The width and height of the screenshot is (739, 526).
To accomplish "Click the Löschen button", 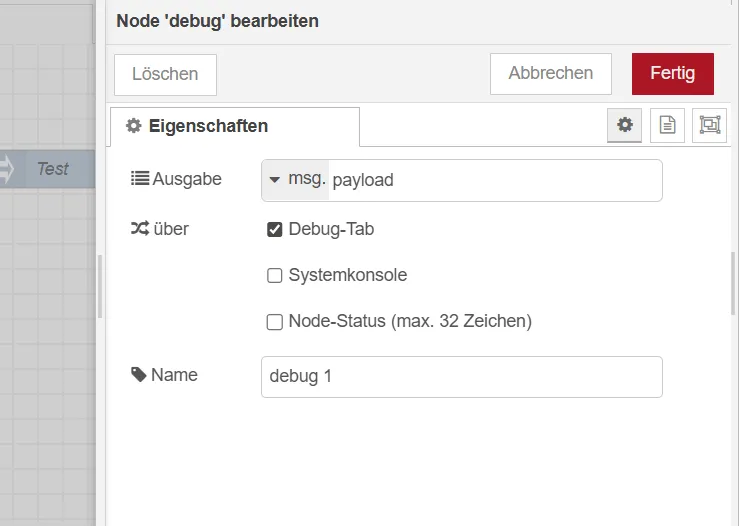I will [165, 74].
